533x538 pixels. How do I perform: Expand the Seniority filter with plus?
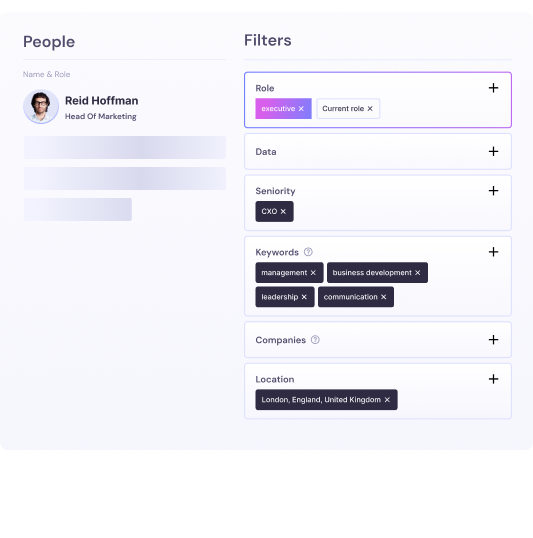(494, 191)
